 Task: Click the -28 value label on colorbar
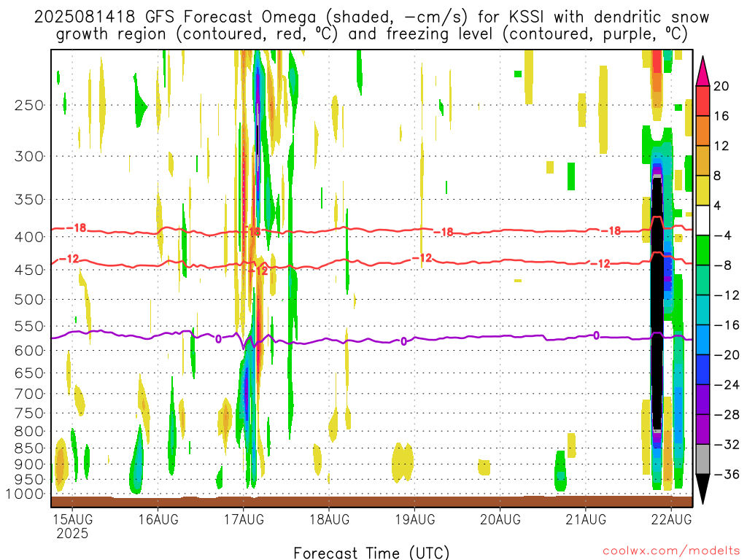727,415
